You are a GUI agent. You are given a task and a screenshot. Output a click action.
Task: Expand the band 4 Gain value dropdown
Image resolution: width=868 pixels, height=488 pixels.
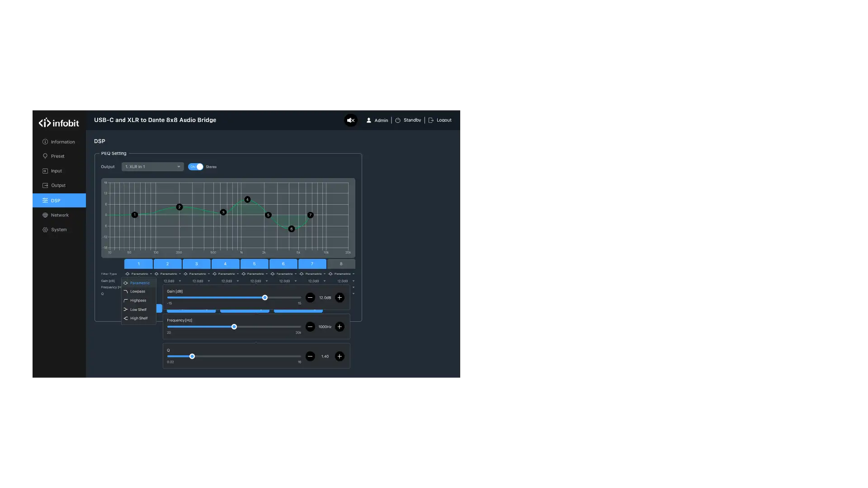229,281
